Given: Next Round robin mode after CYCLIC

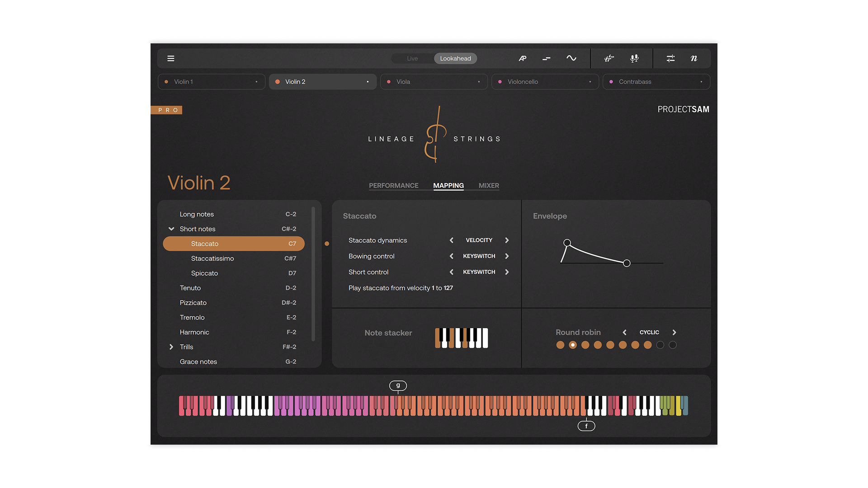Looking at the screenshot, I should point(674,333).
